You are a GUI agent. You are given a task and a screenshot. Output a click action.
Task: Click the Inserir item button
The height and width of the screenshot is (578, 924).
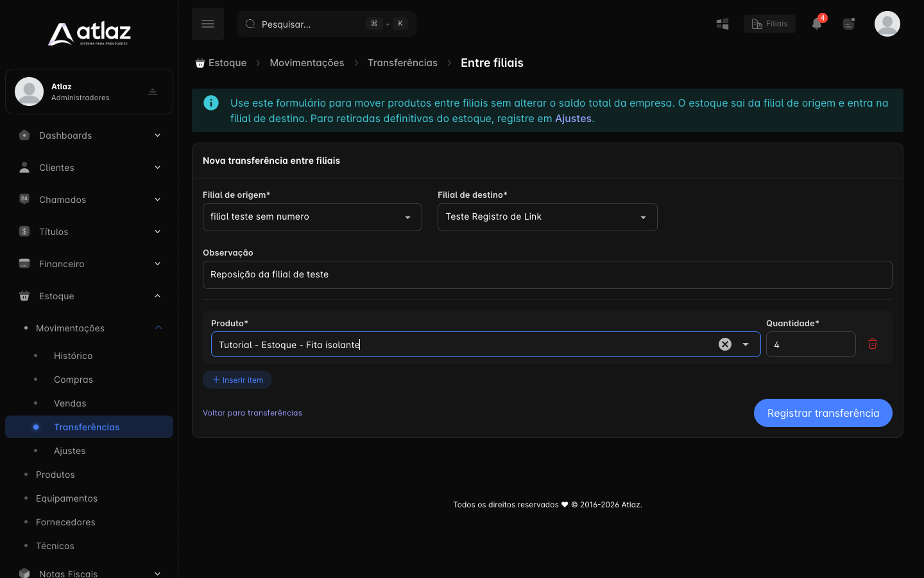pos(237,380)
